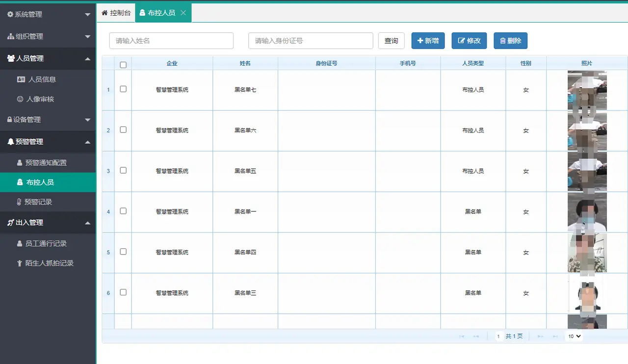Open 人像审核 in the sidebar
Screen dimensions: 628x364
(x=48, y=99)
